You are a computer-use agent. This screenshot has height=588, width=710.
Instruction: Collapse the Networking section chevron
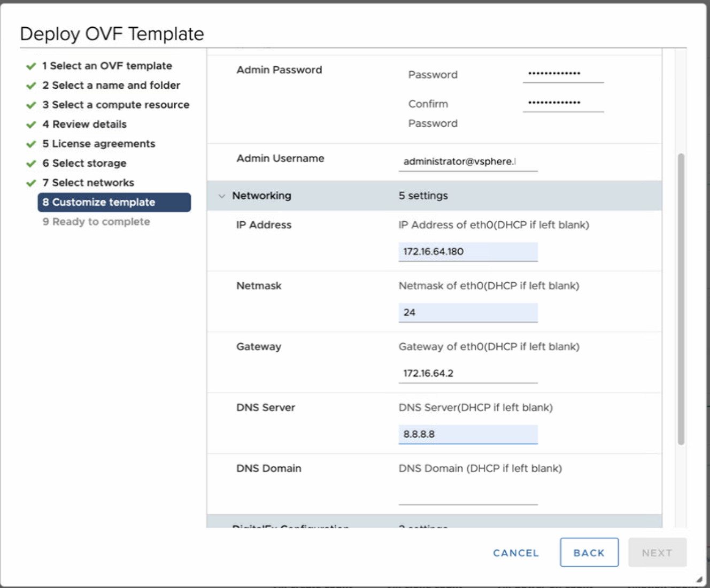coord(222,196)
